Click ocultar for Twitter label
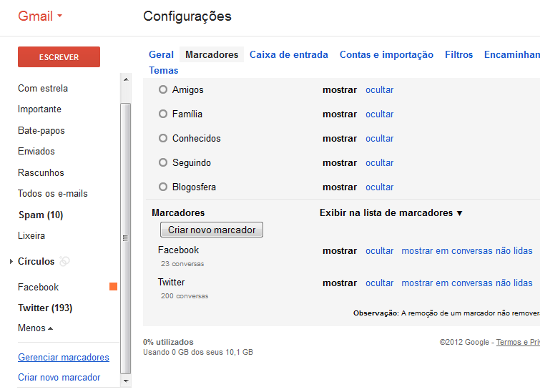This screenshot has height=392, width=540. 380,283
